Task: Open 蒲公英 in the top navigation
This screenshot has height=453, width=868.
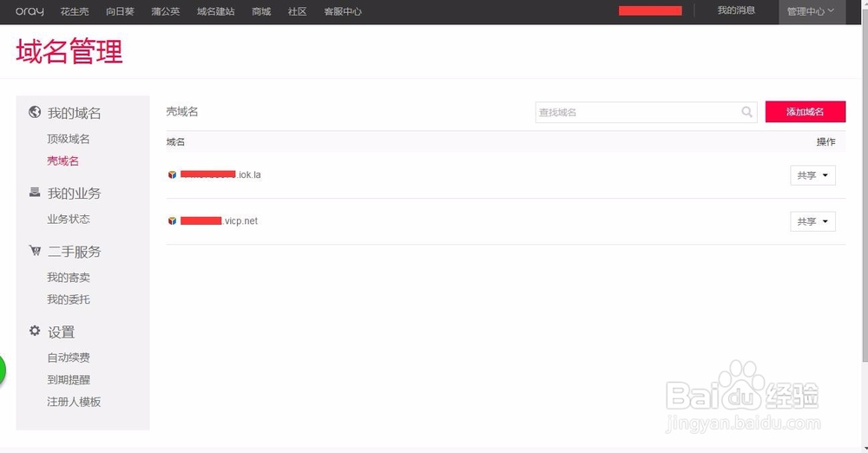Action: tap(166, 11)
